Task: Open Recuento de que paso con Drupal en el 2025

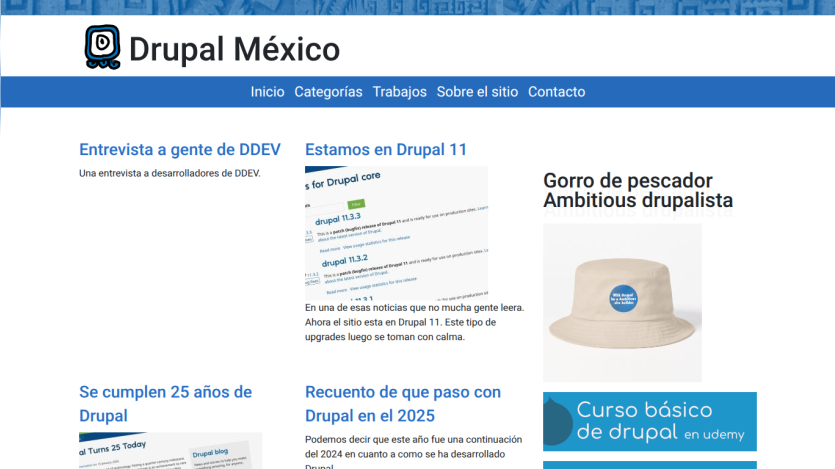Action: pyautogui.click(x=403, y=404)
